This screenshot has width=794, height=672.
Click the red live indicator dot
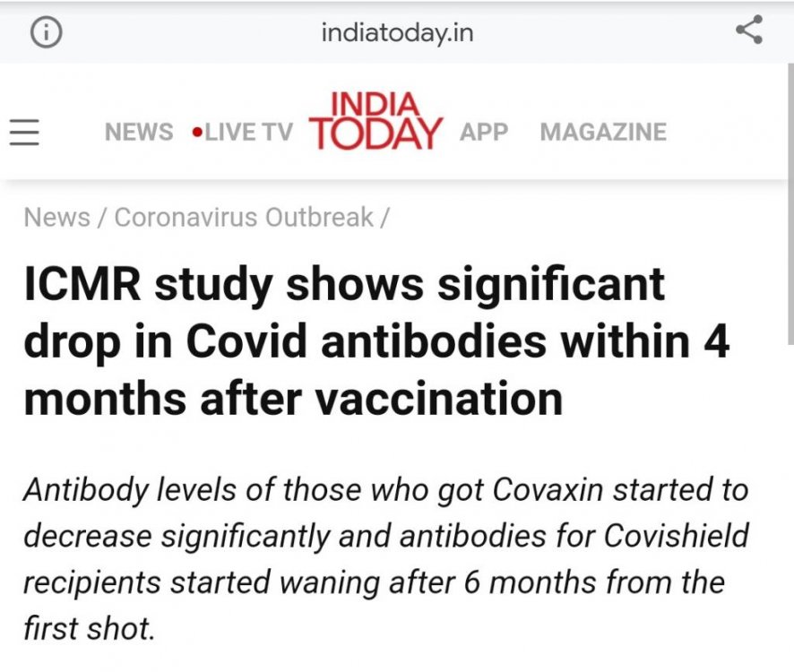tap(196, 133)
